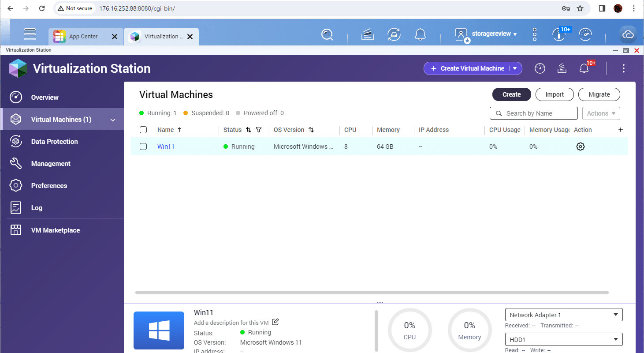Open VM Marketplace in the sidebar
Screen dimensions: 644x353
click(62, 230)
